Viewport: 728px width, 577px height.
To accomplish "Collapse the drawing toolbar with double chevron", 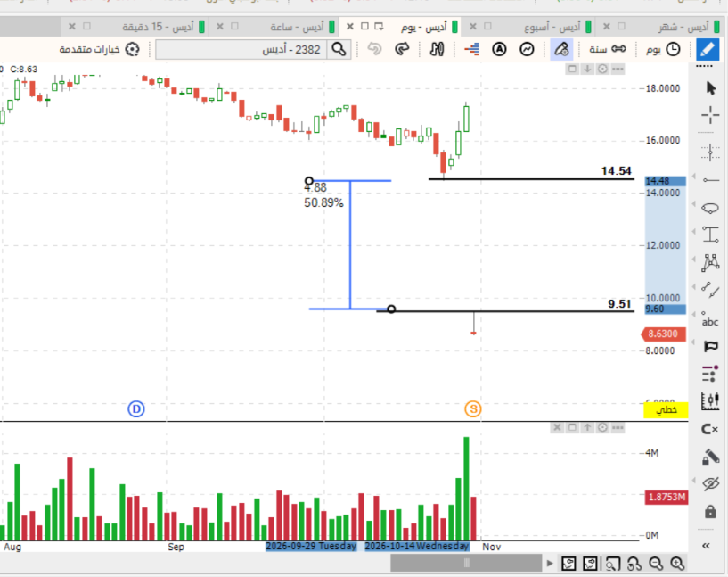I will (707, 546).
